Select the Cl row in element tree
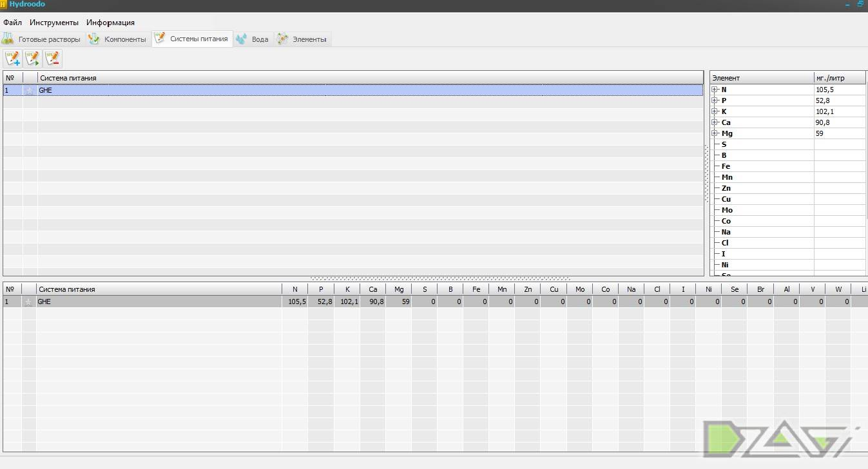The width and height of the screenshot is (868, 469). (x=787, y=243)
